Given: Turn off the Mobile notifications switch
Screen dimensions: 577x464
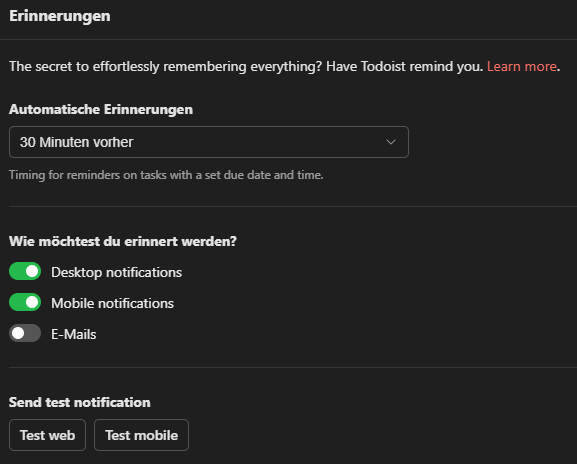Looking at the screenshot, I should (25, 302).
